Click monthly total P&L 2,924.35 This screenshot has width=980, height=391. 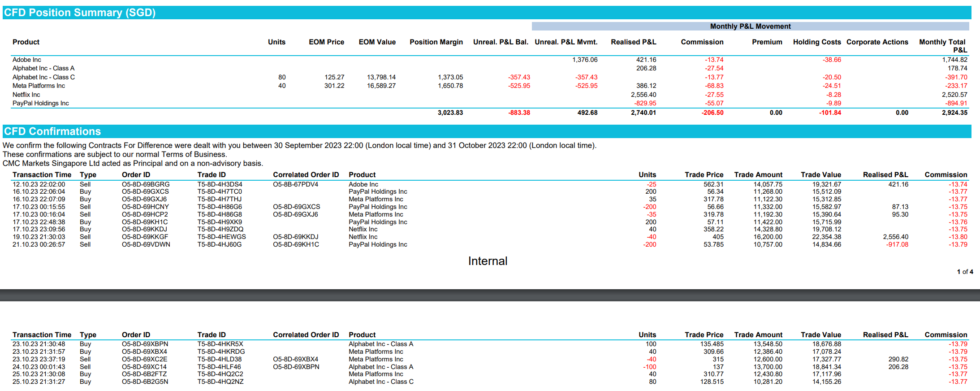tap(954, 113)
